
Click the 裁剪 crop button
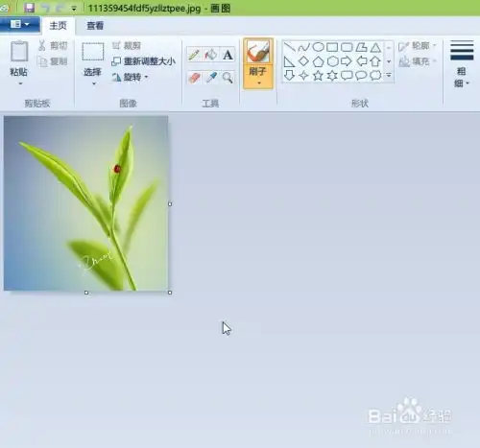[127, 46]
